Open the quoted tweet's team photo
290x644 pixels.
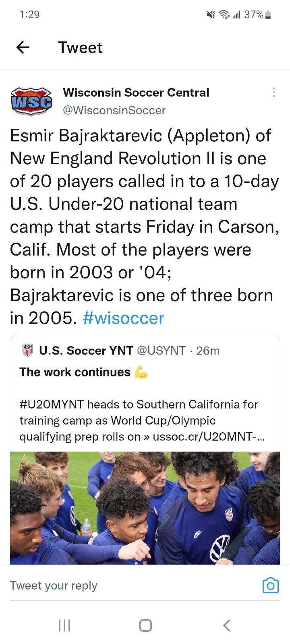145,508
